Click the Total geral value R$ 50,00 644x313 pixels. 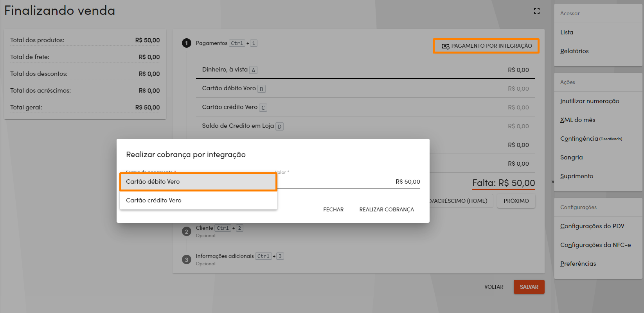(x=148, y=107)
